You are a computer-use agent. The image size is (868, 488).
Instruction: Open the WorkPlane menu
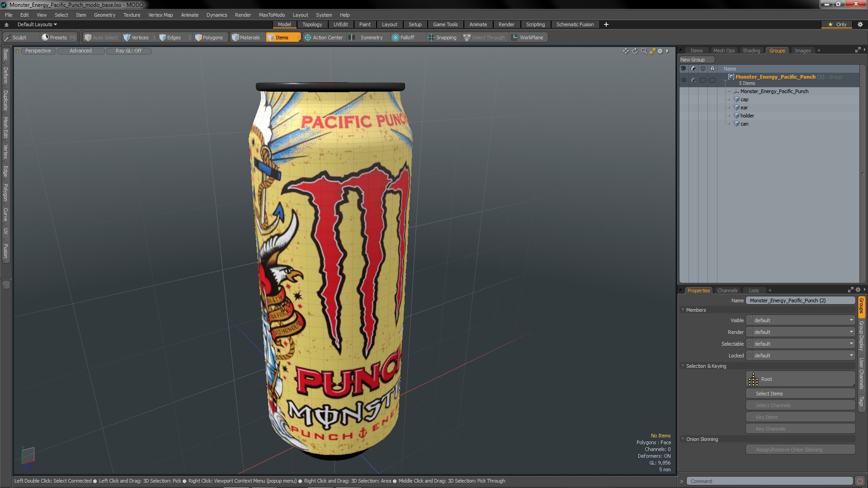click(x=528, y=38)
